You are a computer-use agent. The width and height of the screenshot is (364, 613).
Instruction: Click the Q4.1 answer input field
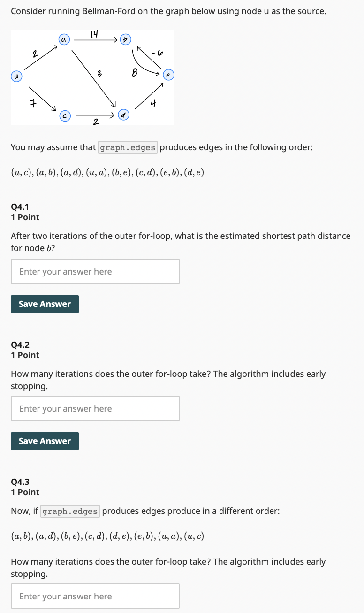pos(95,271)
